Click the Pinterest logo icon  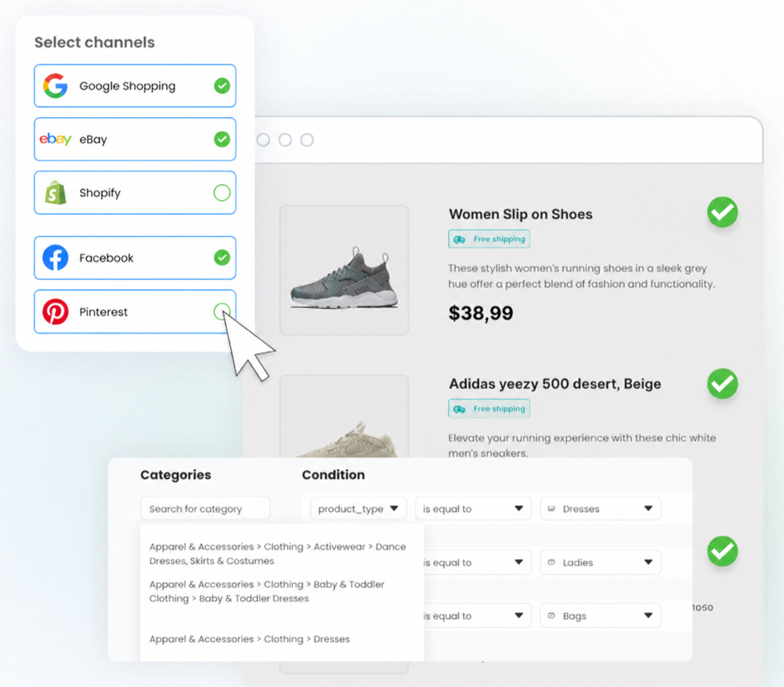55,312
